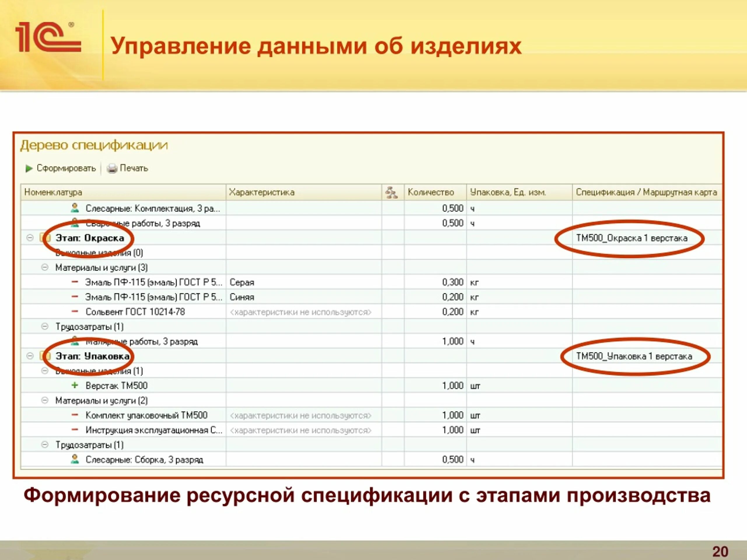Click the hierarchy icon column header
Image resolution: width=747 pixels, height=560 pixels.
point(392,192)
